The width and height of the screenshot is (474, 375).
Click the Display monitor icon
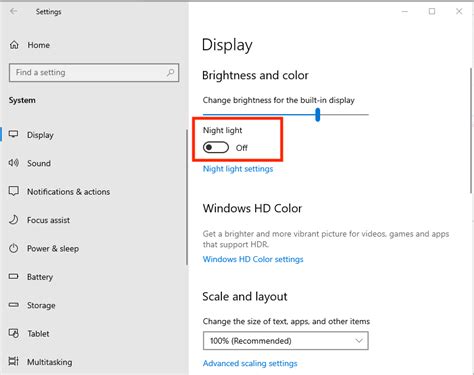[x=14, y=134]
